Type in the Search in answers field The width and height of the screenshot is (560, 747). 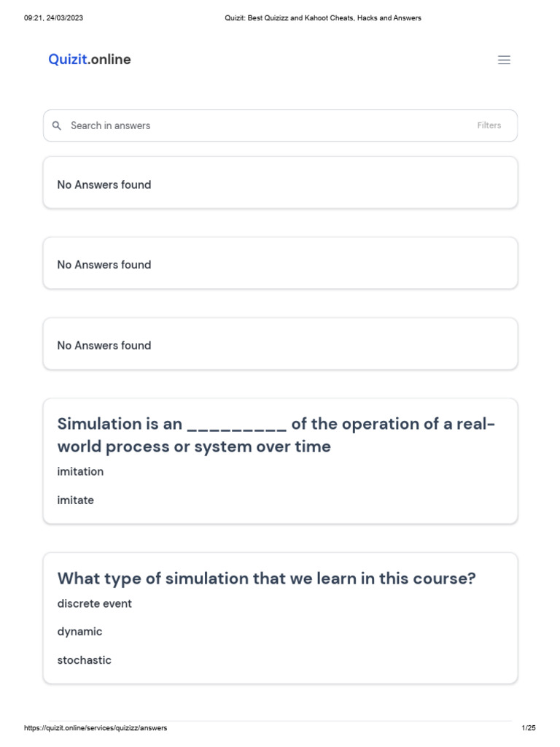click(x=262, y=125)
